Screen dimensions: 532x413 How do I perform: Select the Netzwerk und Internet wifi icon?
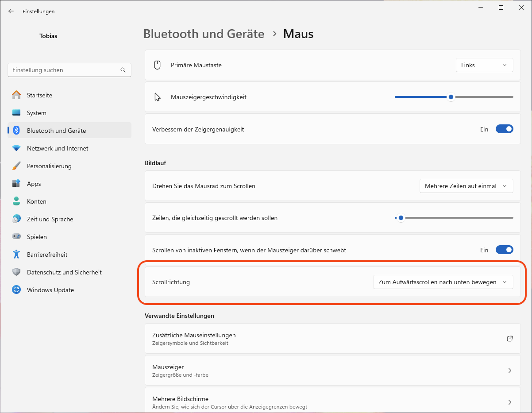click(16, 148)
